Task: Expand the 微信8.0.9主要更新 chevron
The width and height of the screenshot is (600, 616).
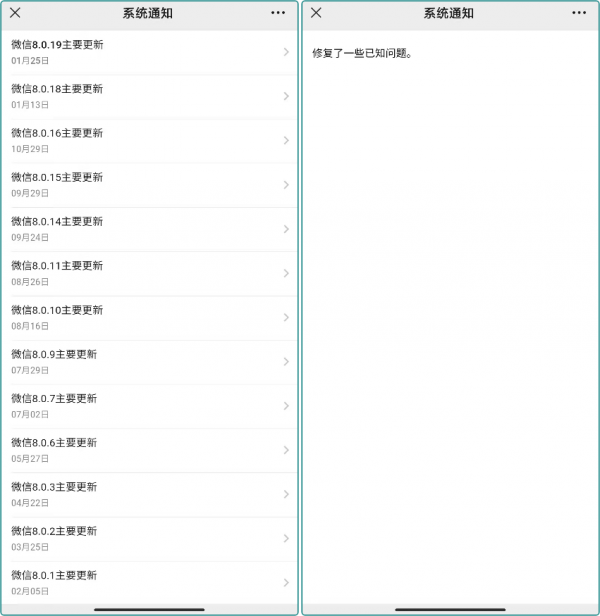Action: click(286, 361)
